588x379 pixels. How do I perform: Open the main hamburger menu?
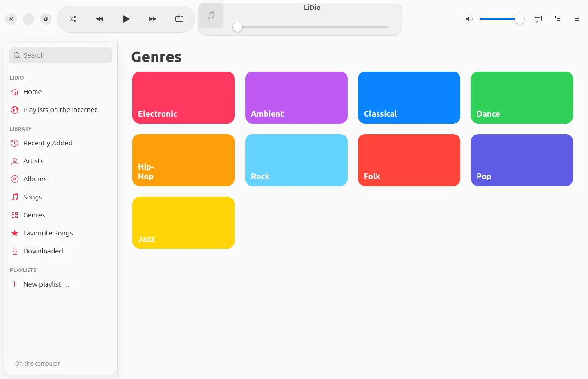(577, 19)
